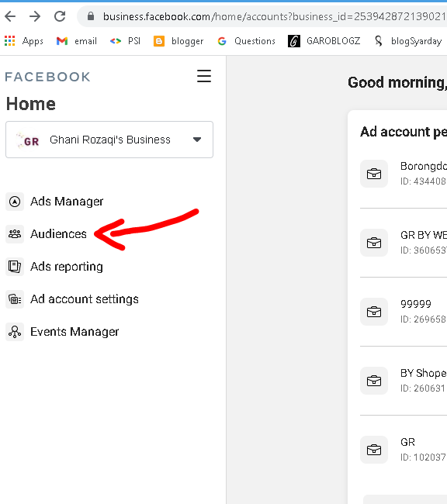Click the ID: 434408 text
447x504 pixels.
click(424, 181)
